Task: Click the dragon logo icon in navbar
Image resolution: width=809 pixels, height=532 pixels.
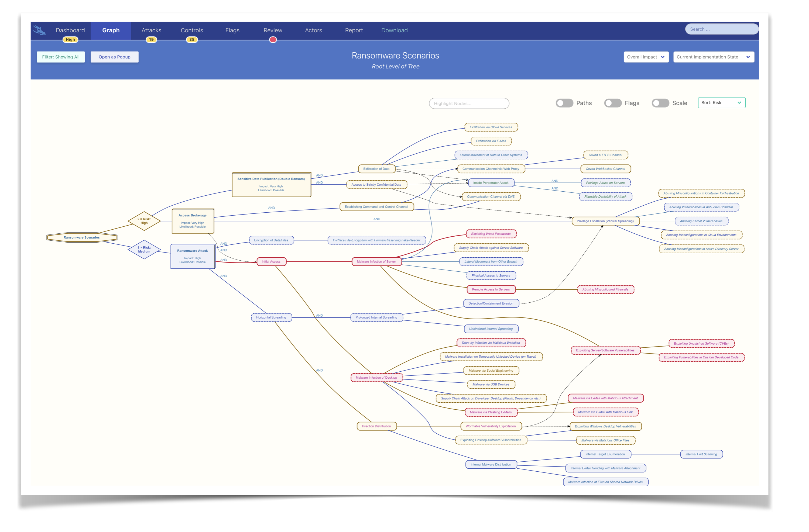Action: click(39, 30)
